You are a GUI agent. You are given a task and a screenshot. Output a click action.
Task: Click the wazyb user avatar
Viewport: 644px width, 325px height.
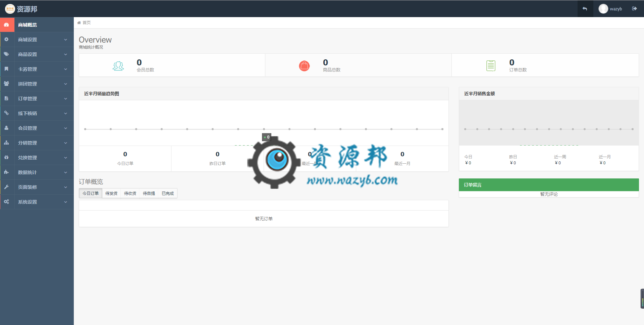click(603, 9)
